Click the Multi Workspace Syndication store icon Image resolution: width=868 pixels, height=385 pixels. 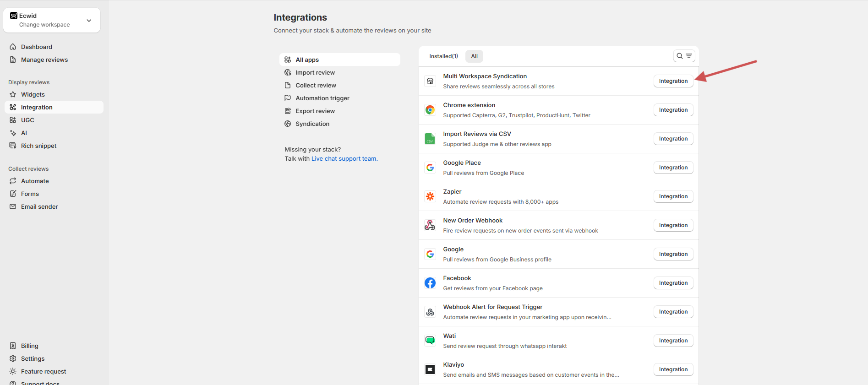(x=430, y=81)
